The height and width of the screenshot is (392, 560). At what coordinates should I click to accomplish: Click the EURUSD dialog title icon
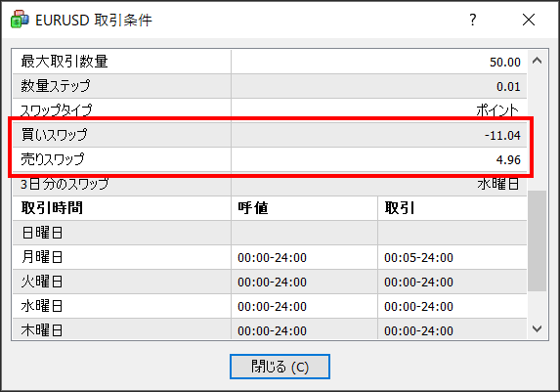click(x=20, y=19)
